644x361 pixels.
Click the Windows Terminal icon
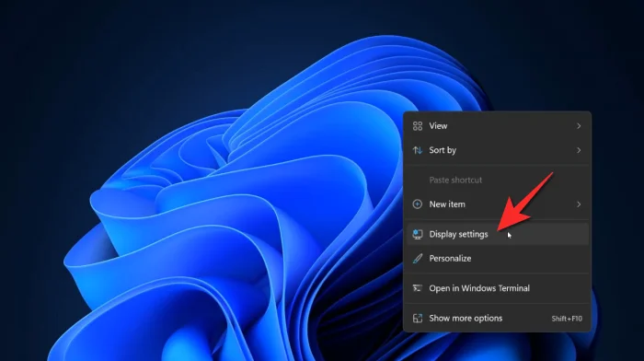[418, 288]
